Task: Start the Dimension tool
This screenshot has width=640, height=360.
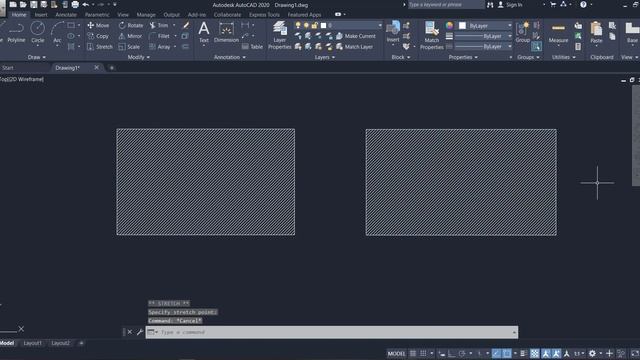Action: pos(226,32)
